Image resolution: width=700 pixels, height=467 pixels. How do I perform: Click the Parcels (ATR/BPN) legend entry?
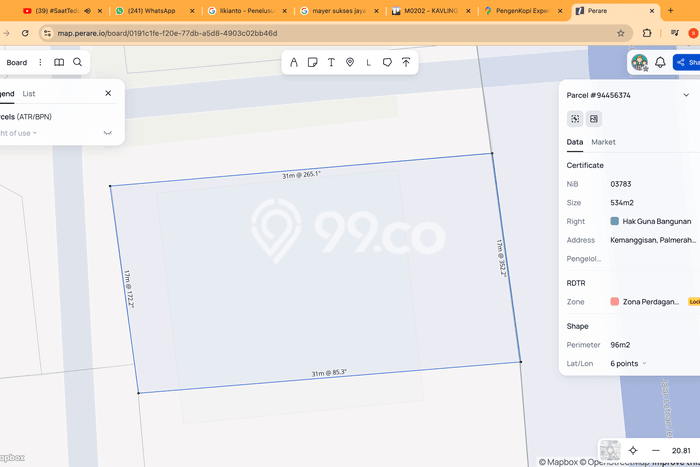[26, 117]
